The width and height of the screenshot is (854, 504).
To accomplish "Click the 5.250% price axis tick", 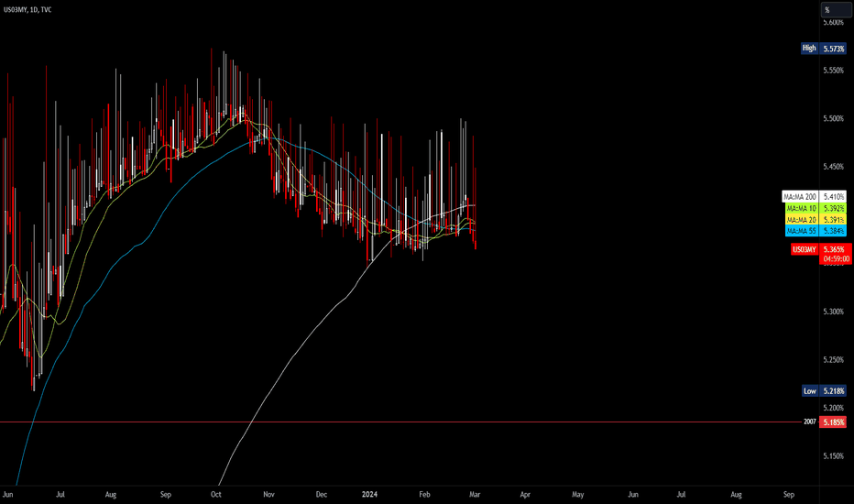I will (833, 359).
